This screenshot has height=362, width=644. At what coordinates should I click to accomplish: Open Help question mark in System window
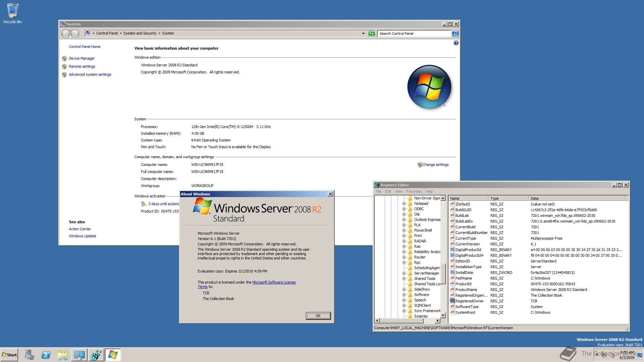[x=456, y=43]
